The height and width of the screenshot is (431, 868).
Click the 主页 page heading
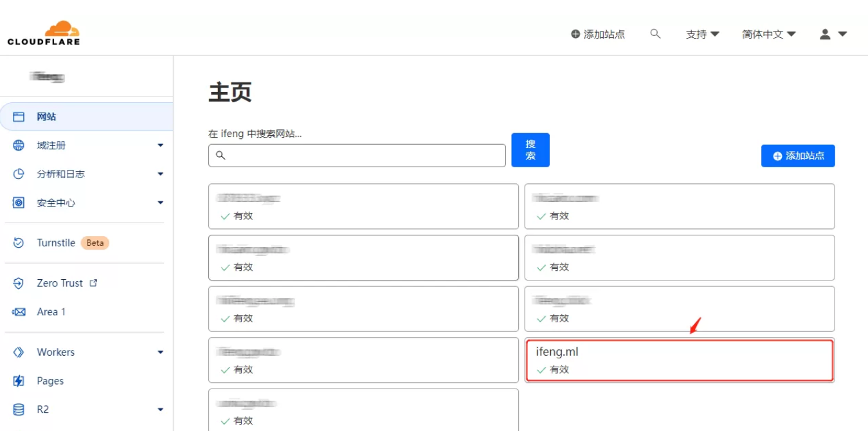click(x=230, y=93)
